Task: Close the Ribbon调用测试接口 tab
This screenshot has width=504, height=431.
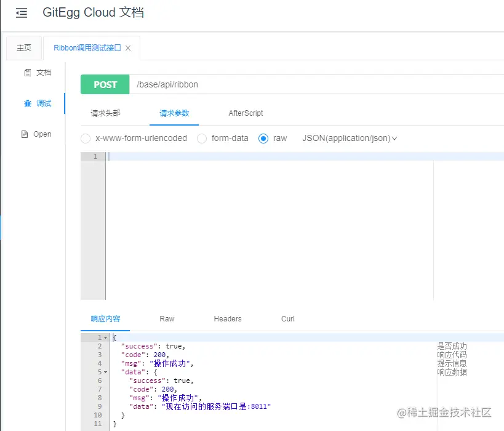Action: pyautogui.click(x=128, y=48)
